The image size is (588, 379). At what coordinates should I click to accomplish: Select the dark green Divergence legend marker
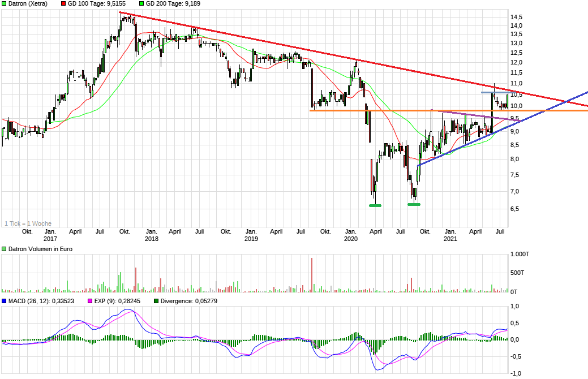156,300
